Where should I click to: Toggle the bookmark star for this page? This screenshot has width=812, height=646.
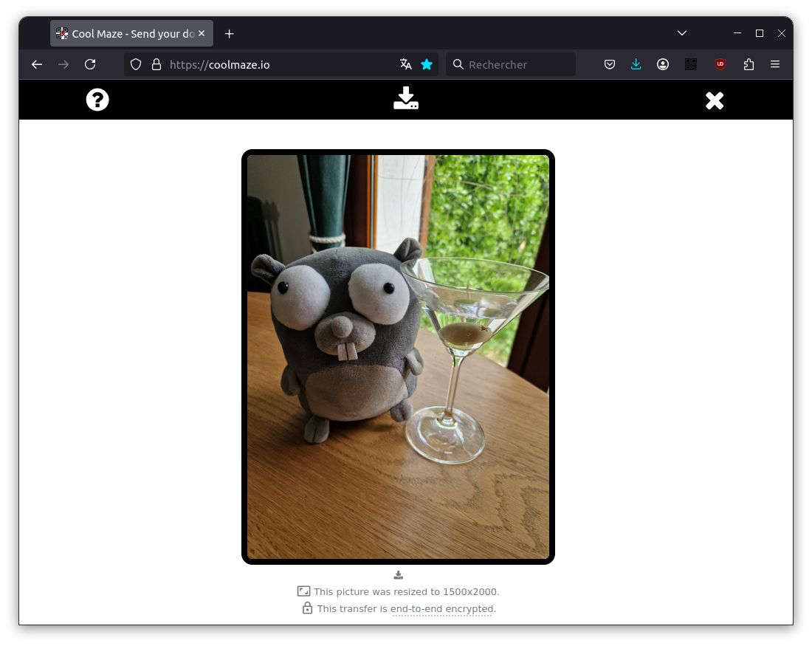click(427, 64)
